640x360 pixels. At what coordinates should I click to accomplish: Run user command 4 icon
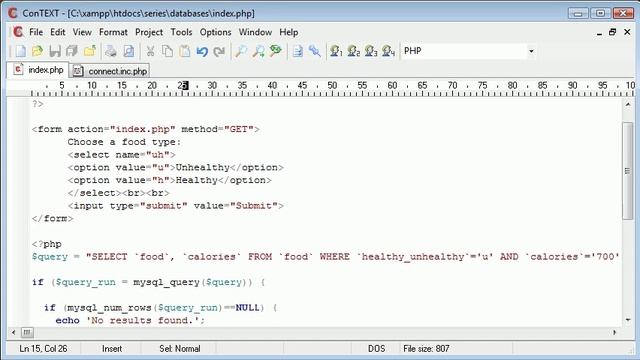[x=388, y=51]
